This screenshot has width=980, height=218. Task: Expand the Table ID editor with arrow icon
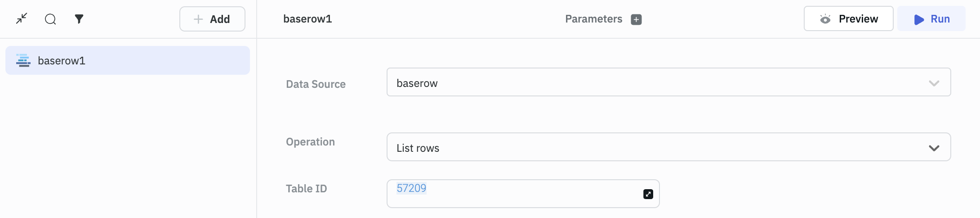(648, 194)
